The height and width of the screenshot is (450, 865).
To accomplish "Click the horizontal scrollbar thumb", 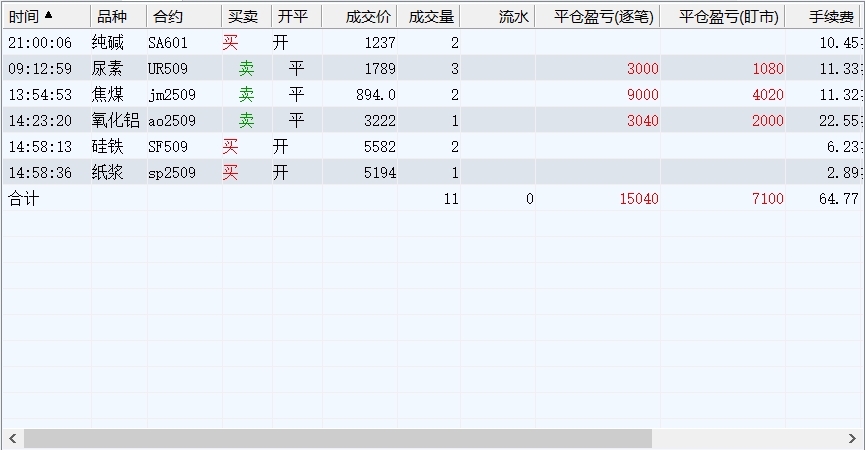I will 338,439.
